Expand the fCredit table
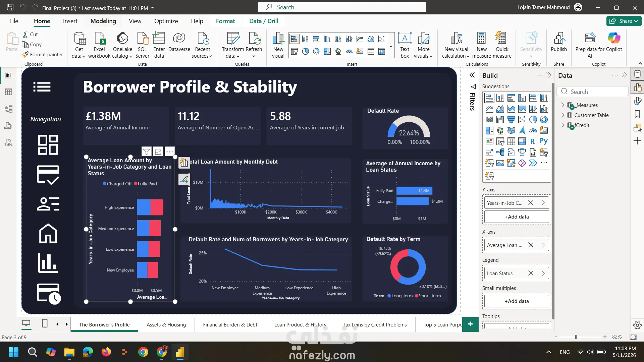The image size is (644, 362). click(562, 125)
